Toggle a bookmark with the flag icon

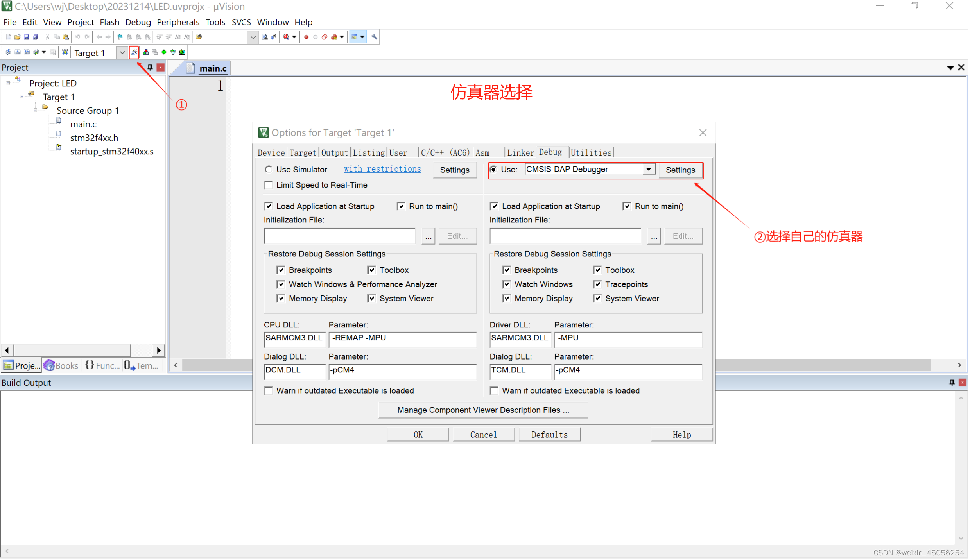[120, 37]
